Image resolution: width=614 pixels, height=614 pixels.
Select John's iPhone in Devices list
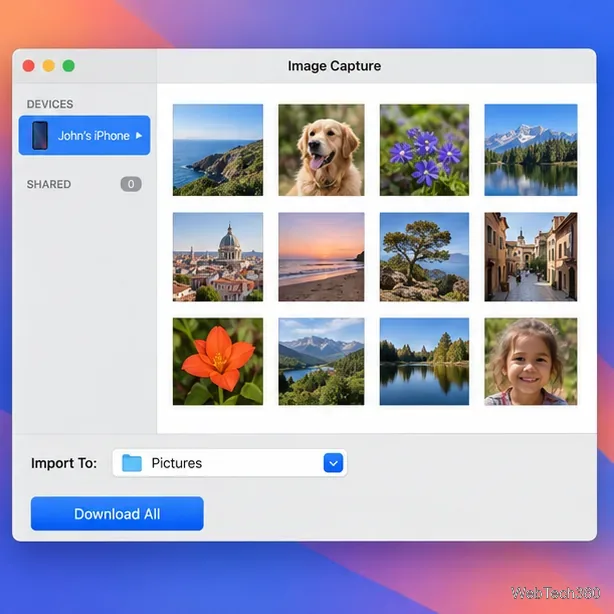(84, 135)
